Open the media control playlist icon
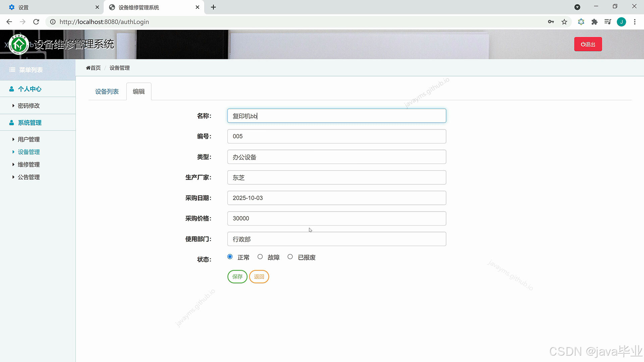Image resolution: width=644 pixels, height=362 pixels. (608, 22)
